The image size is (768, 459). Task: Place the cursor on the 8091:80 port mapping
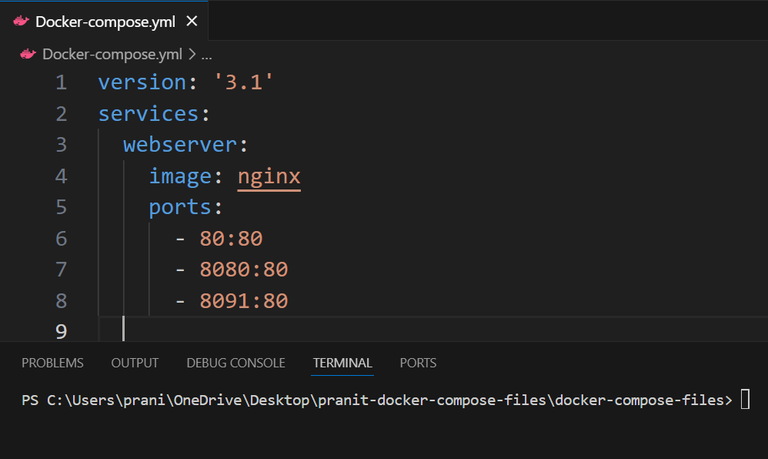pyautogui.click(x=242, y=301)
